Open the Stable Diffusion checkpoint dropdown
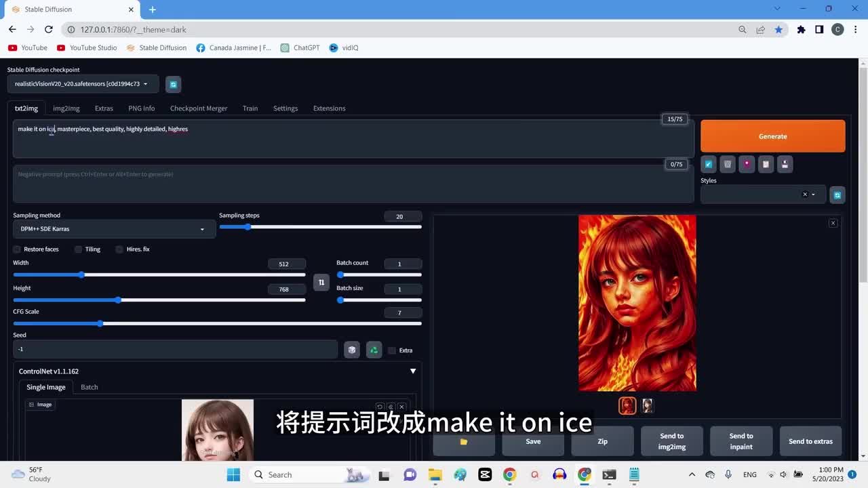The height and width of the screenshot is (488, 868). (83, 84)
